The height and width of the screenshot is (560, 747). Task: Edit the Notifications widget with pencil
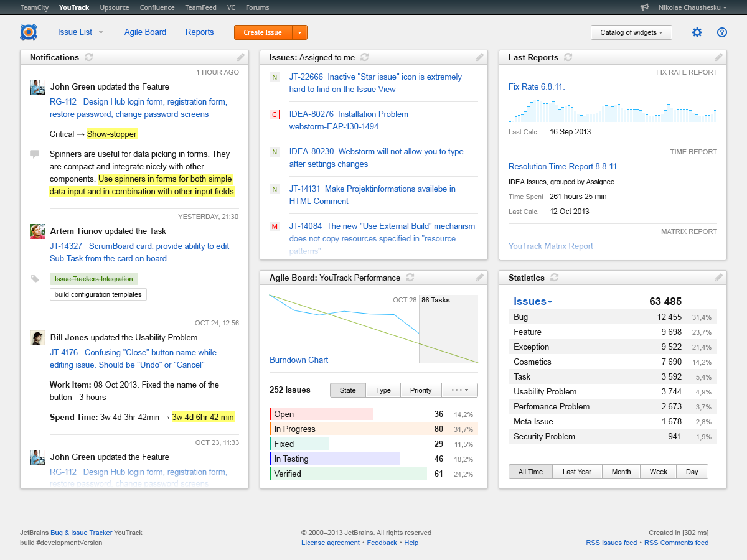coord(240,57)
